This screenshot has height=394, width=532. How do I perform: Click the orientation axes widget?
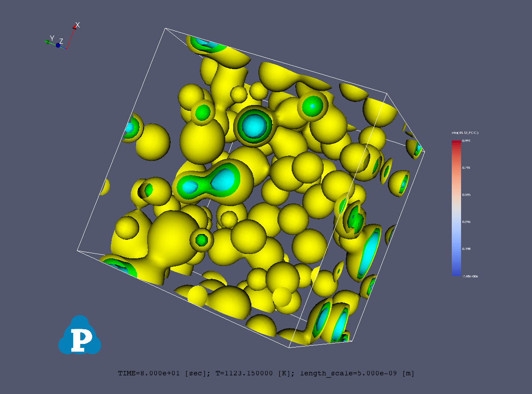(x=62, y=35)
